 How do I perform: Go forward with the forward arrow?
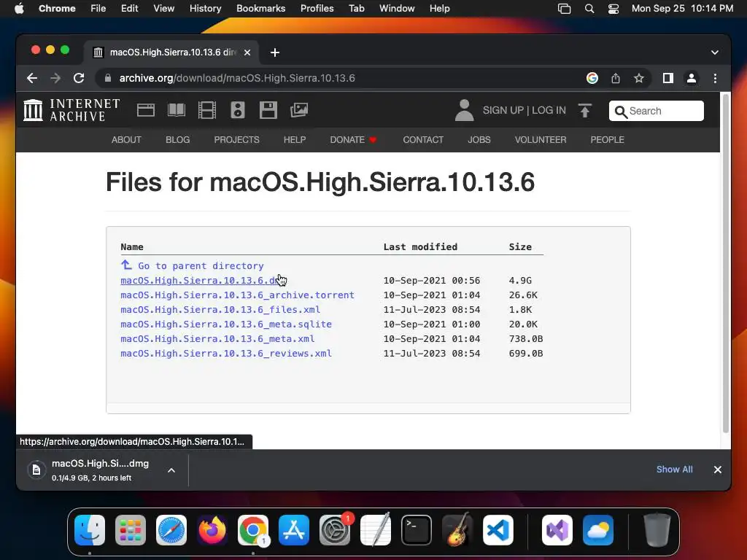(55, 78)
